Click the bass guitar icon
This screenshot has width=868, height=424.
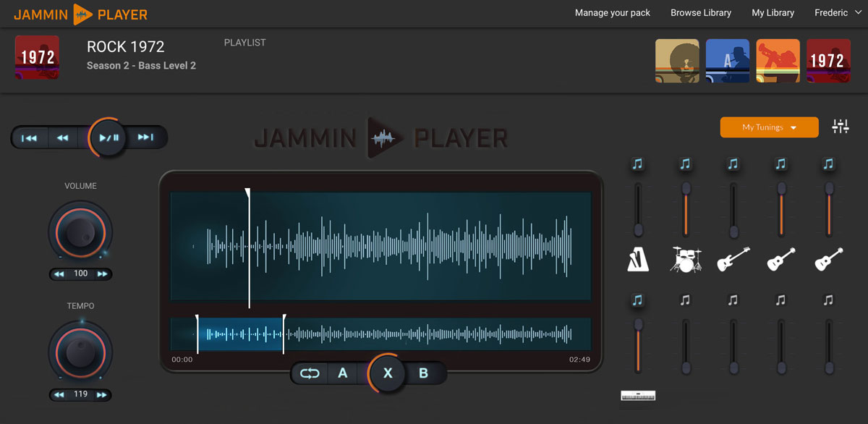click(x=733, y=259)
